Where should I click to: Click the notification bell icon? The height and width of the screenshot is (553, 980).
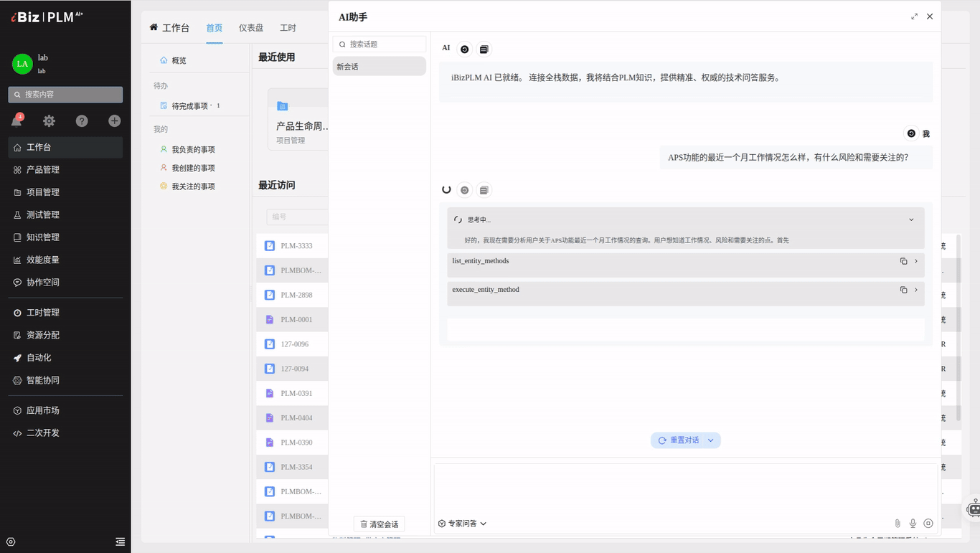click(17, 120)
